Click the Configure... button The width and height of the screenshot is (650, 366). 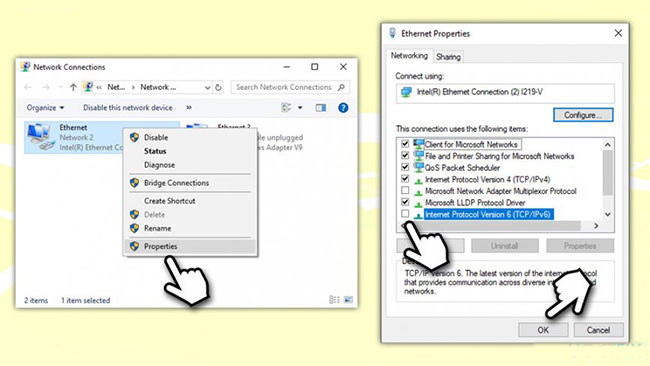pos(583,115)
